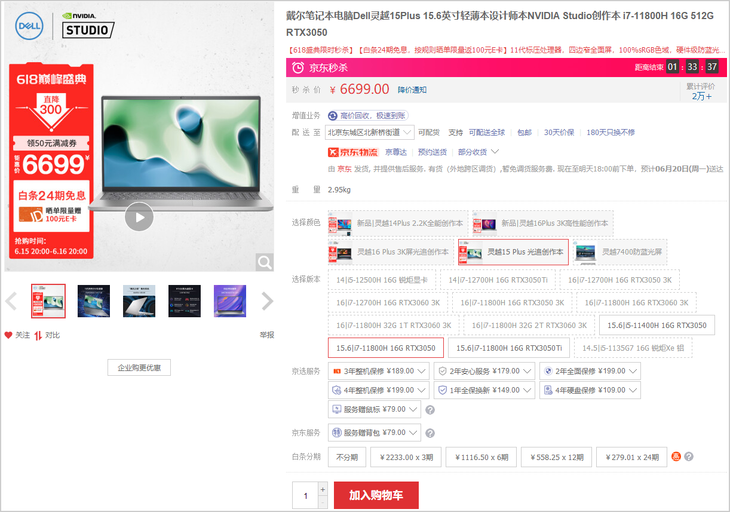
Task: Click help icon beside 服务赠背包 option
Action: click(430, 433)
